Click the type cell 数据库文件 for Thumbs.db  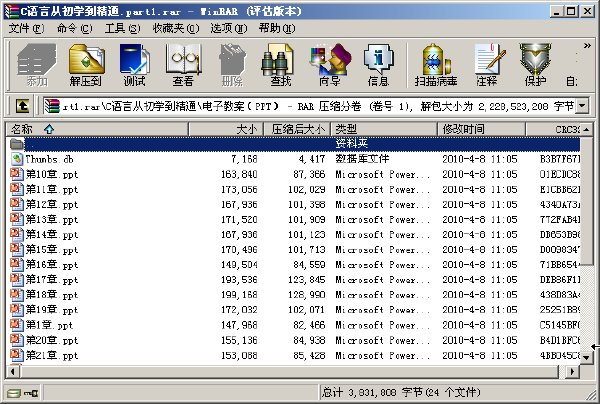[362, 159]
